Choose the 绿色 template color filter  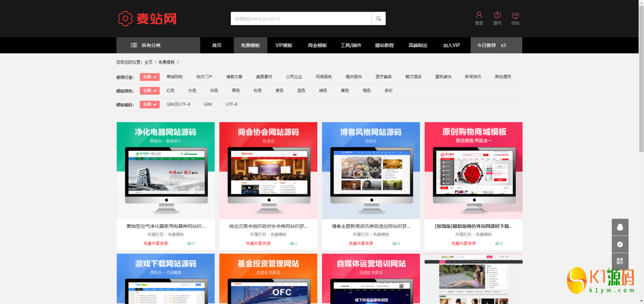point(323,91)
